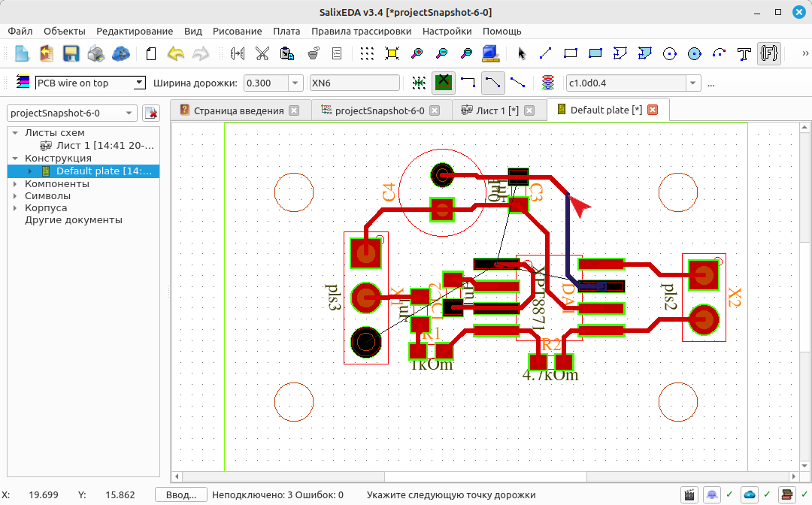Undo the last action with yellow arrow
Screen dimensions: 812x505
tap(176, 53)
